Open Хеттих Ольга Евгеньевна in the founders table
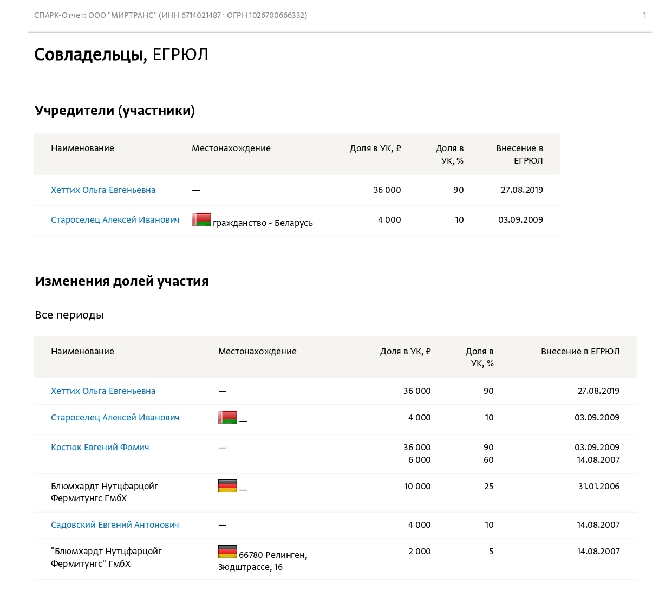The image size is (672, 616). pos(103,190)
